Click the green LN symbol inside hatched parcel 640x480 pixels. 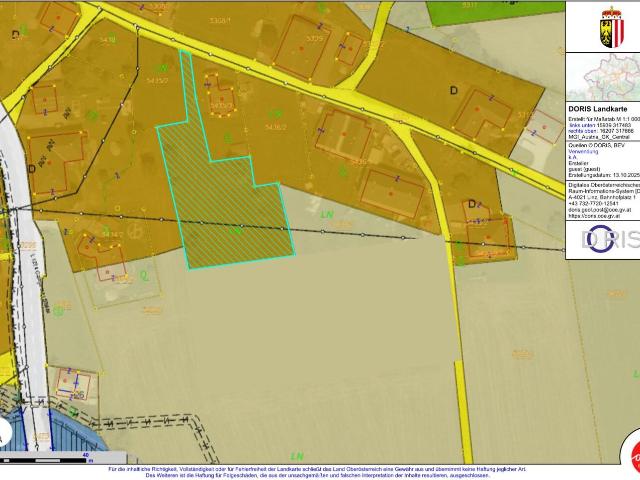point(236,230)
